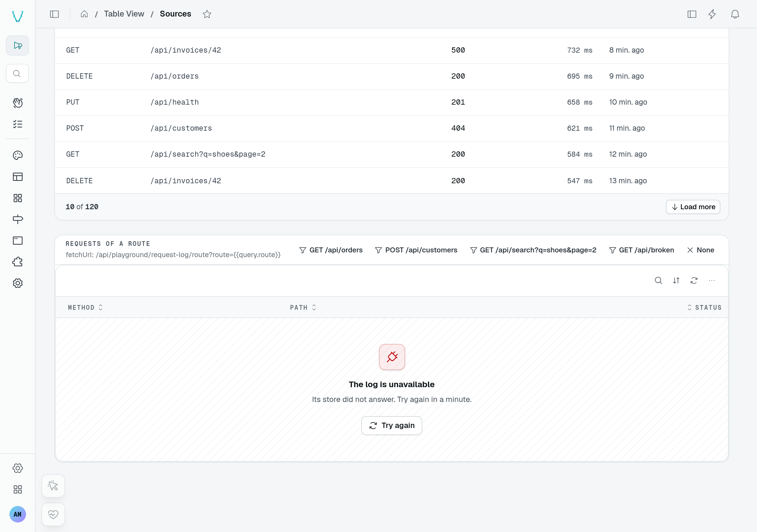Open the upper four-squares sidebar icon
This screenshot has width=757, height=532.
click(x=17, y=198)
